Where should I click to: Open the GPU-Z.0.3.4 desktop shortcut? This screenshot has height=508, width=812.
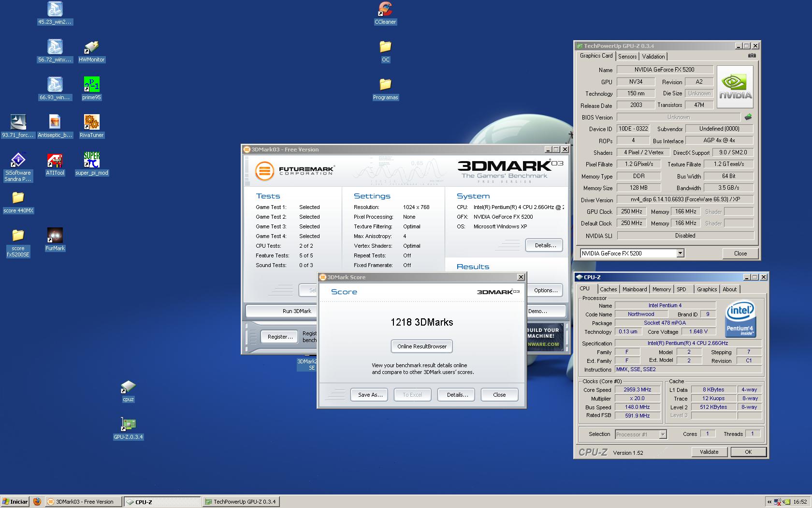(x=128, y=429)
